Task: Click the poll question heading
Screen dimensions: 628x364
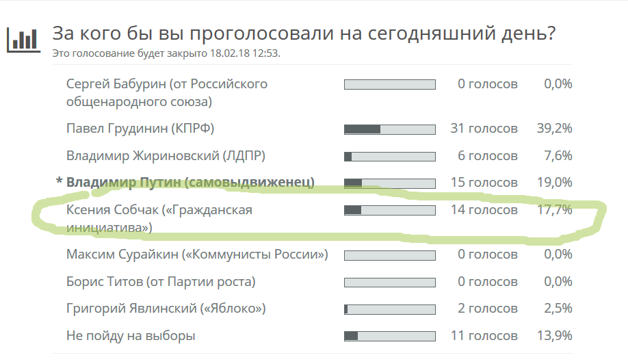Action: (x=304, y=34)
